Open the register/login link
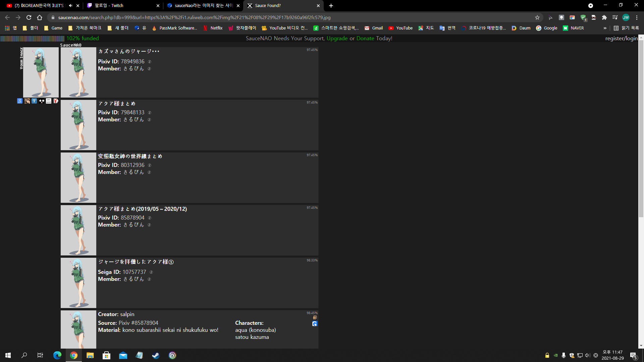The image size is (644, 362). [621, 38]
